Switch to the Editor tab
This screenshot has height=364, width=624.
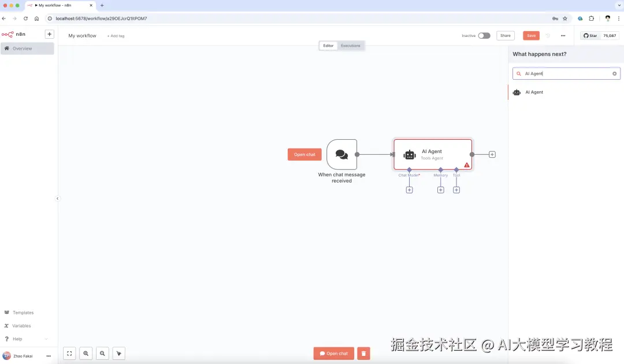(x=328, y=45)
